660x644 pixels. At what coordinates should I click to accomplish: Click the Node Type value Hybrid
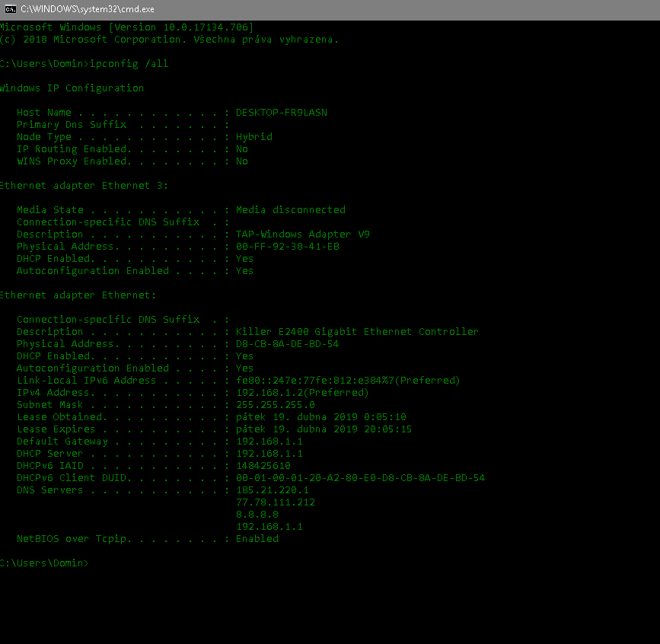coord(253,137)
